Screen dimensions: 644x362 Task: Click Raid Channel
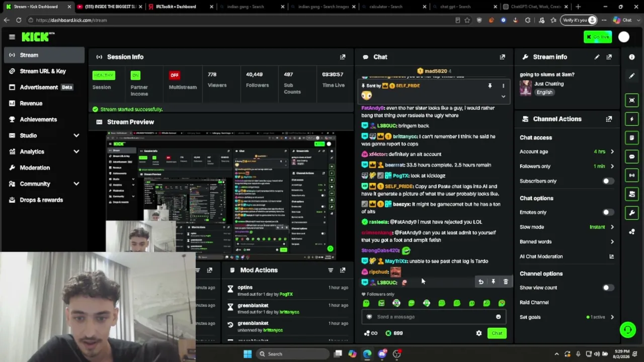[534, 303]
